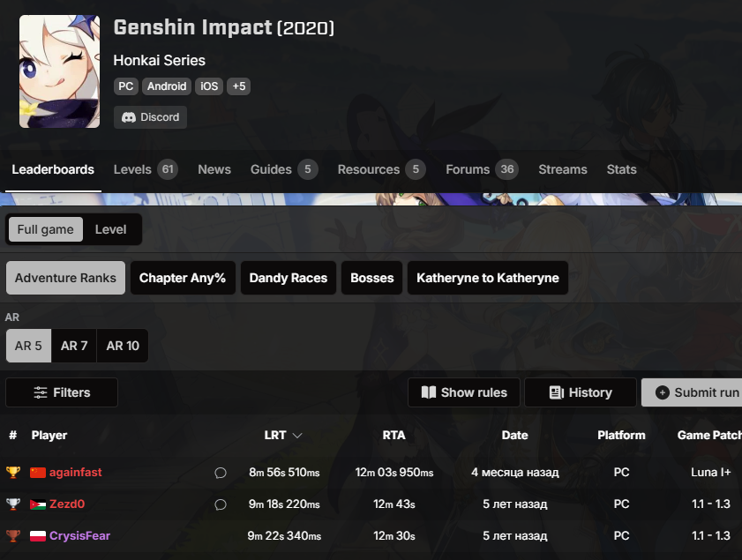Select the Bosses category

[x=372, y=278]
